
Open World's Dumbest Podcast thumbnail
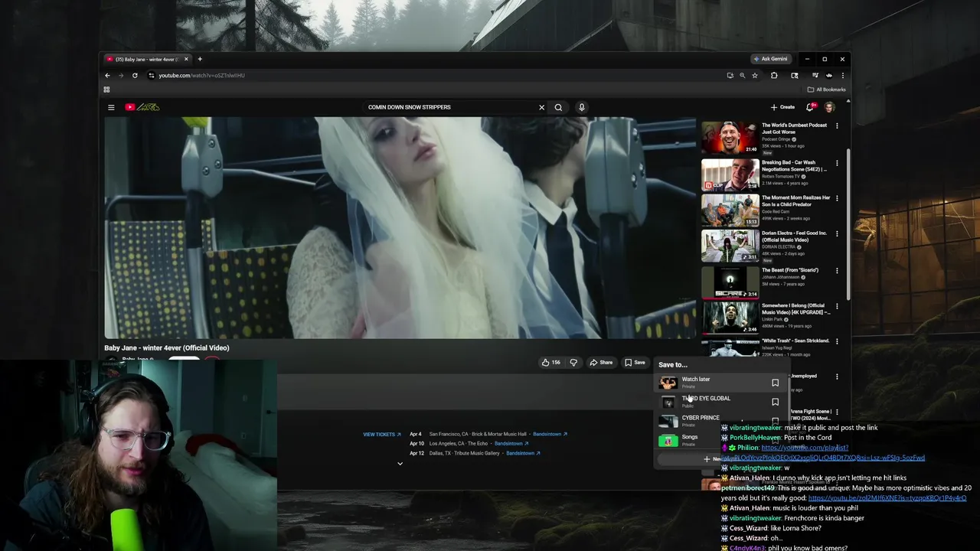pyautogui.click(x=730, y=136)
